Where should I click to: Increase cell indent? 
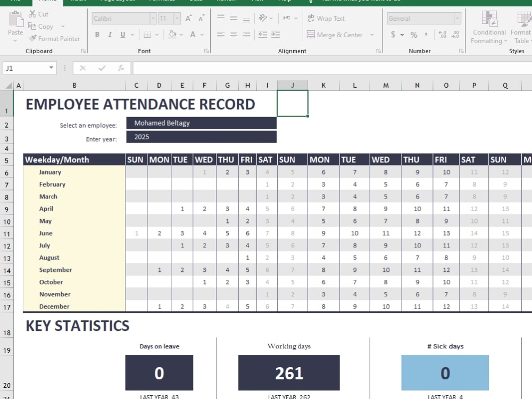[276, 34]
